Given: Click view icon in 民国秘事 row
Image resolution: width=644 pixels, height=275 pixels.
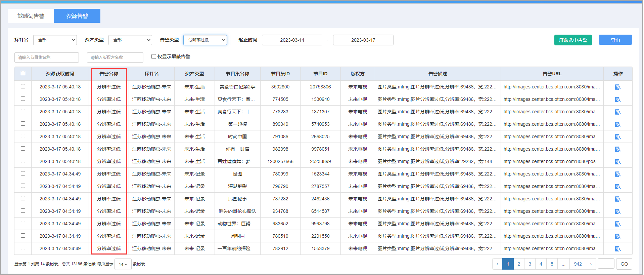Looking at the screenshot, I should (617, 199).
